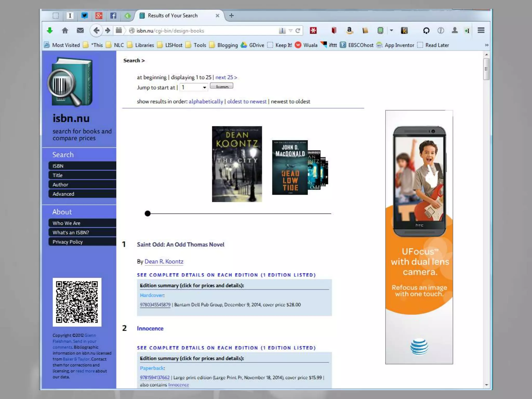The height and width of the screenshot is (399, 532).
Task: Click the book carousel slider handle
Action: click(x=148, y=214)
